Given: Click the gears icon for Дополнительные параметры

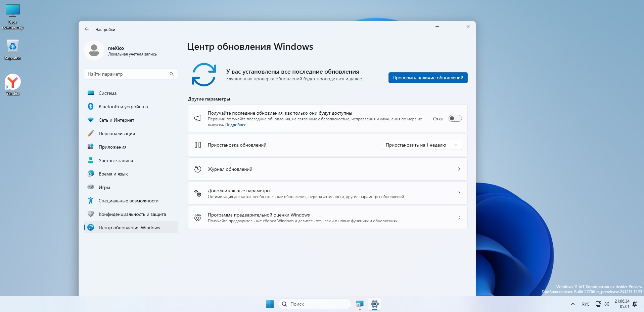Looking at the screenshot, I should tap(198, 193).
